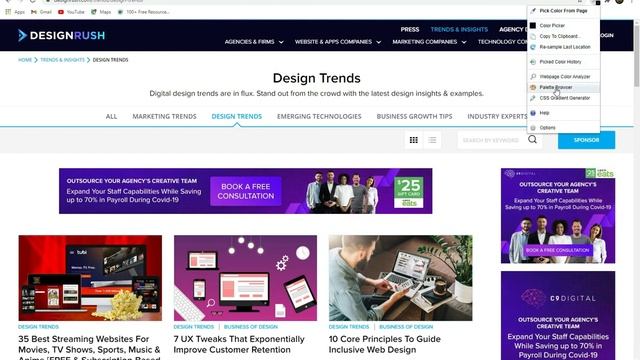Image resolution: width=640 pixels, height=360 pixels.
Task: Click sidebar Book A Free Consultation button
Action: coord(558,250)
